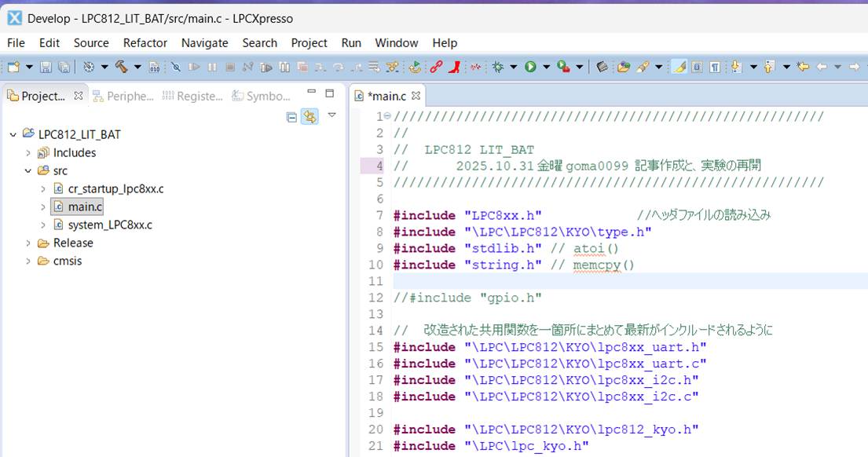Click the Build hammer icon
This screenshot has height=457, width=868.
tap(122, 68)
